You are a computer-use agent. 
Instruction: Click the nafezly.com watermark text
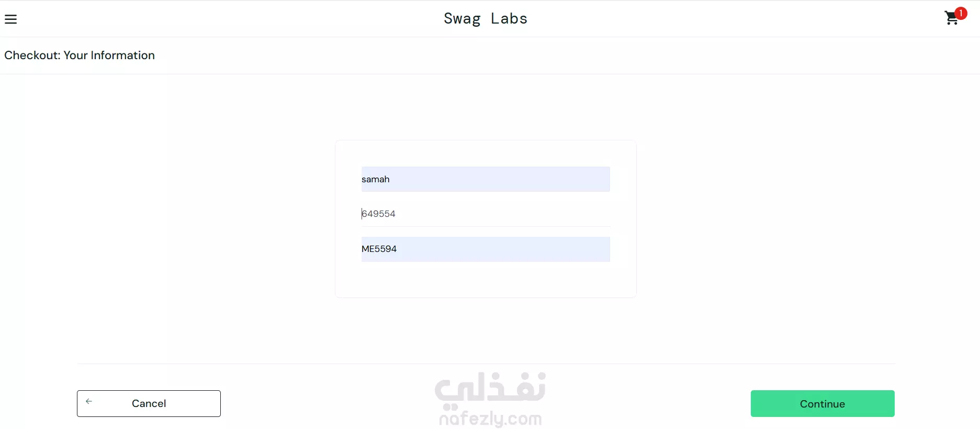(490, 419)
